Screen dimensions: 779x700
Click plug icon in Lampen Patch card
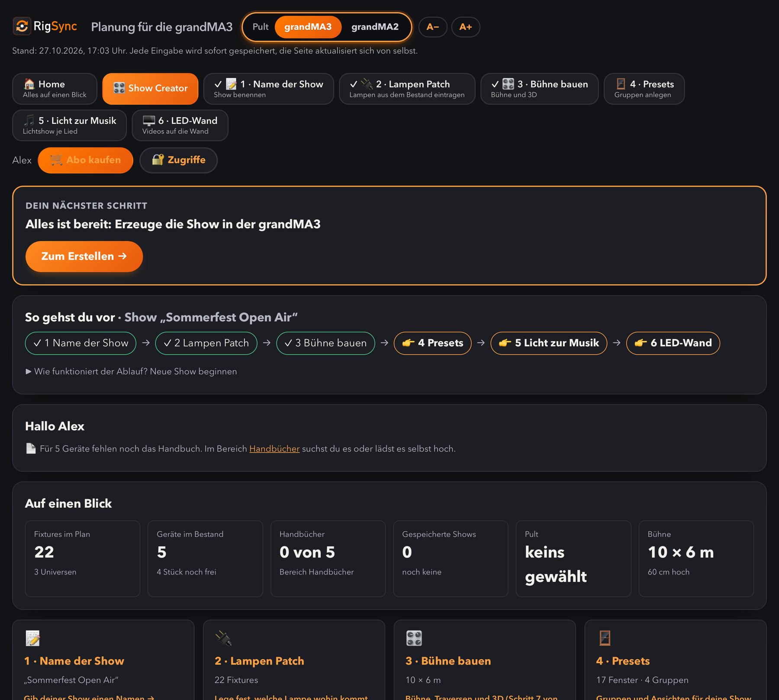pos(223,638)
